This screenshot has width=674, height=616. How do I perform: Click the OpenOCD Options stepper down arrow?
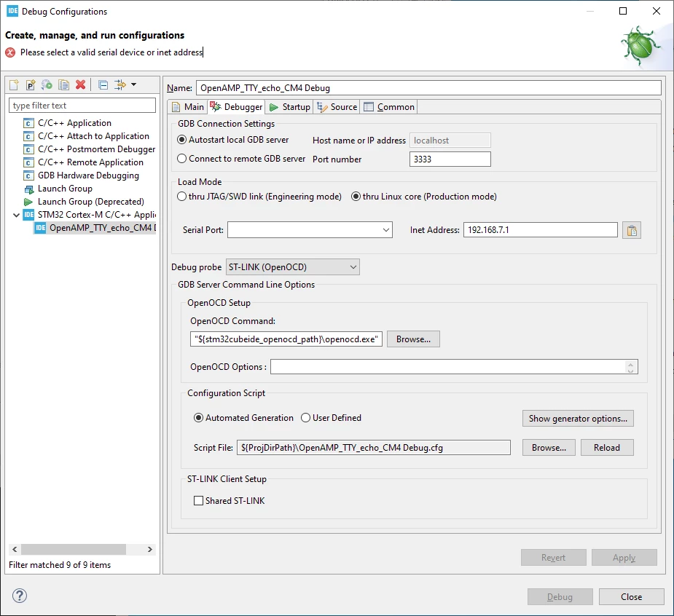[x=630, y=370]
